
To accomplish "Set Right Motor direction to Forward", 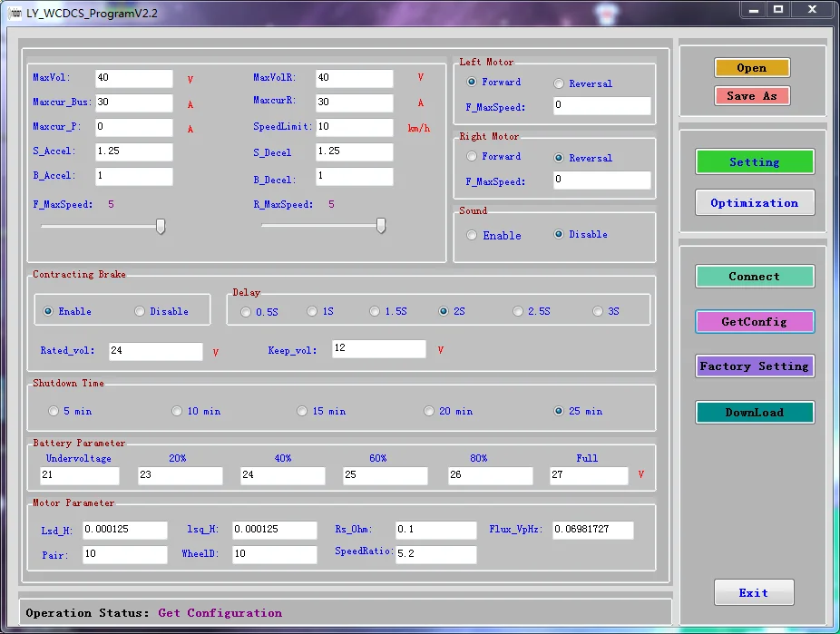I will 472,157.
